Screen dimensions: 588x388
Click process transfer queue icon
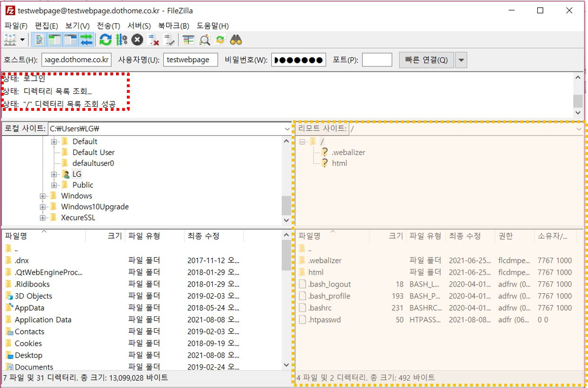click(x=122, y=40)
